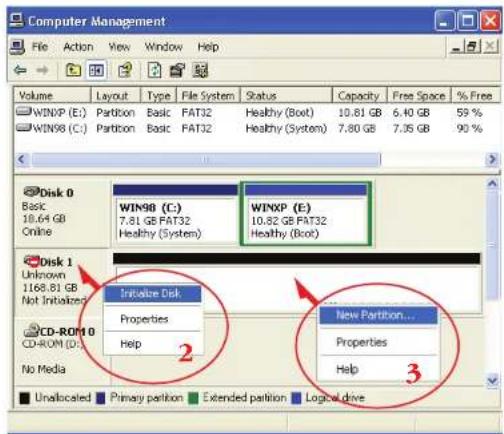Sort by Layout column header
The width and height of the screenshot is (504, 434).
(116, 96)
